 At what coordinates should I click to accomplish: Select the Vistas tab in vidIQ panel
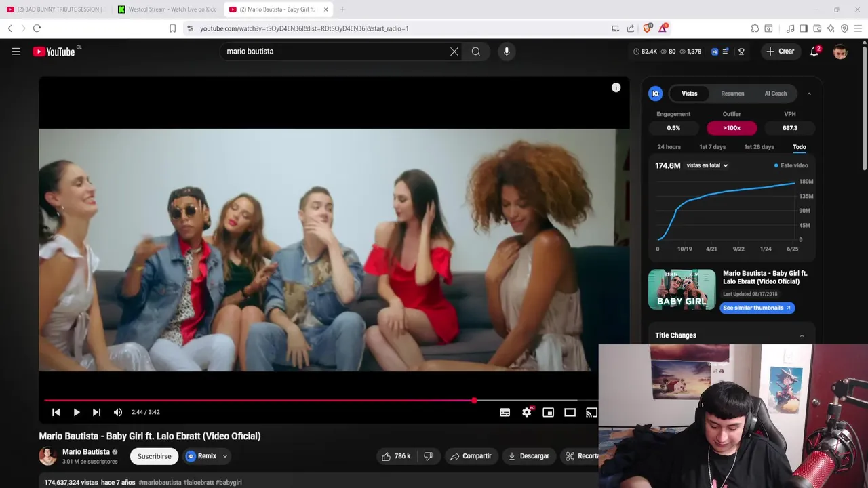tap(689, 94)
